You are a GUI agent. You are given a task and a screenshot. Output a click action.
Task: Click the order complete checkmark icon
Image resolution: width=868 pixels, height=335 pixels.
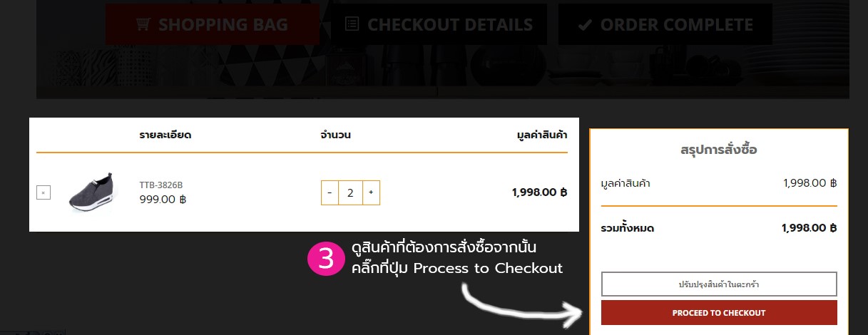pyautogui.click(x=585, y=25)
